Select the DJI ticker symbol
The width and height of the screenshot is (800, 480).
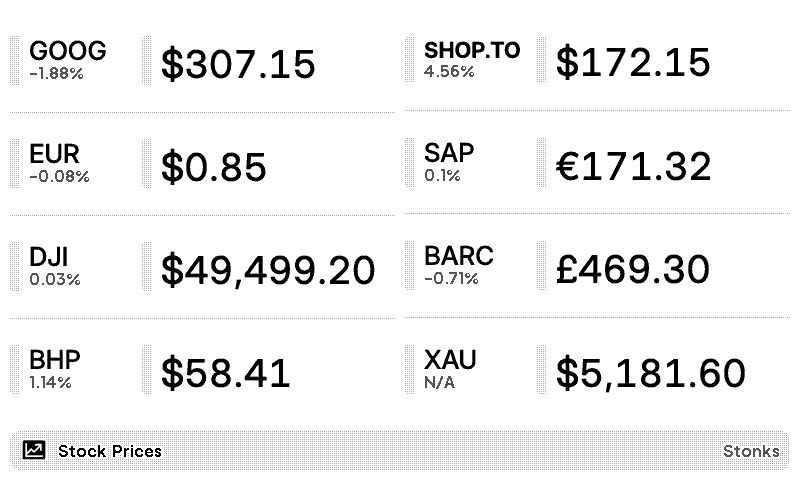point(49,257)
